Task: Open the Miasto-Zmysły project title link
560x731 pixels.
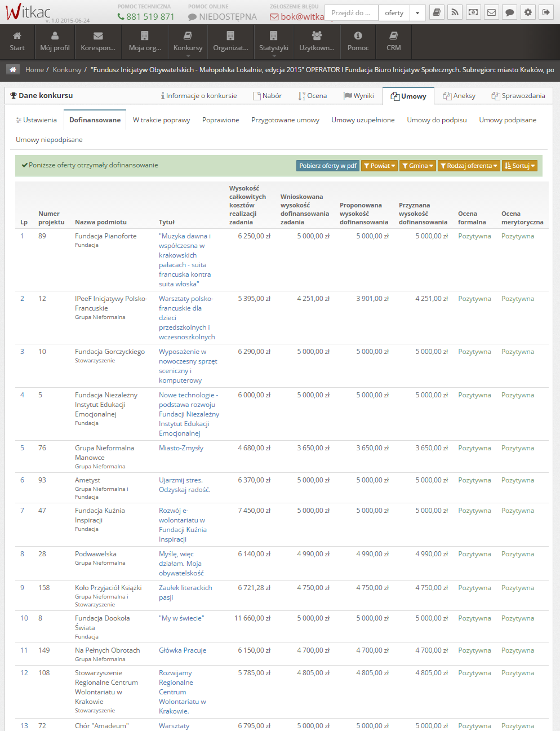Action: click(181, 448)
